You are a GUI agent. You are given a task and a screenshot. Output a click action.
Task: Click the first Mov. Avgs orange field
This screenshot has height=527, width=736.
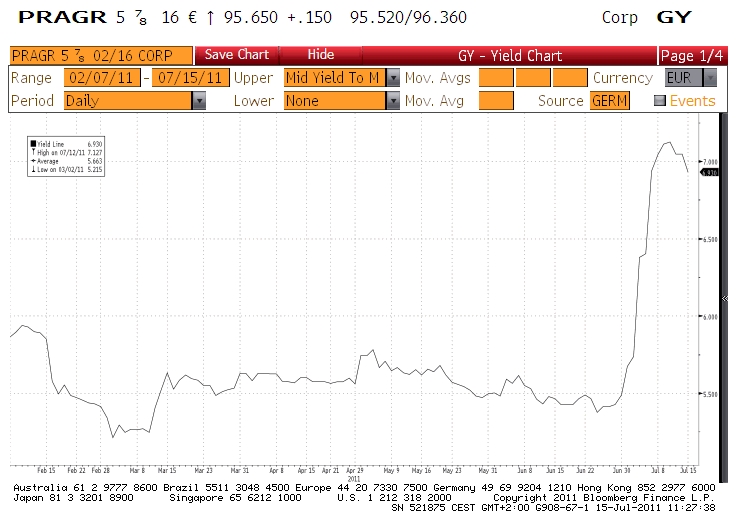(495, 78)
